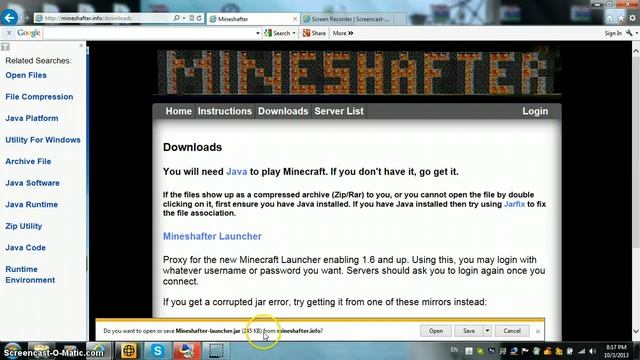Open the Server List menu item
Screen dimensions: 640x360
(339, 111)
